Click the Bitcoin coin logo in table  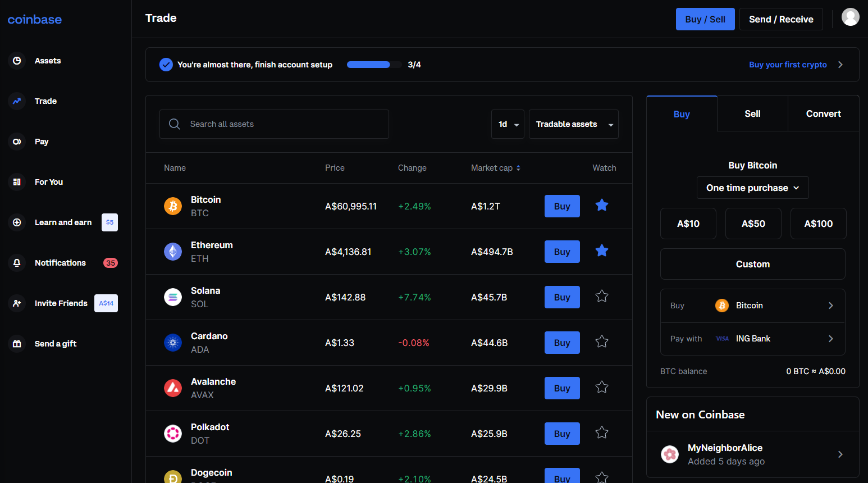173,206
